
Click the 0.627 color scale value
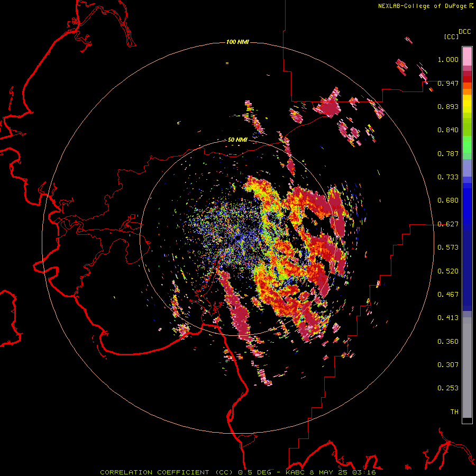point(448,224)
